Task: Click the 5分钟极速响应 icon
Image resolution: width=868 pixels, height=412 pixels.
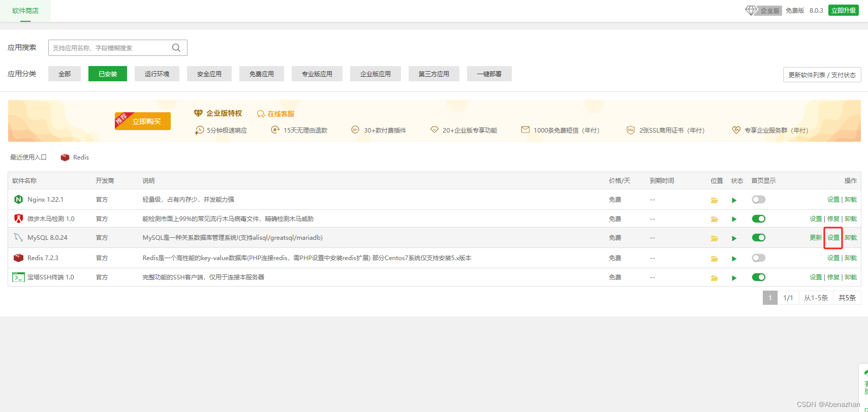Action: point(199,131)
